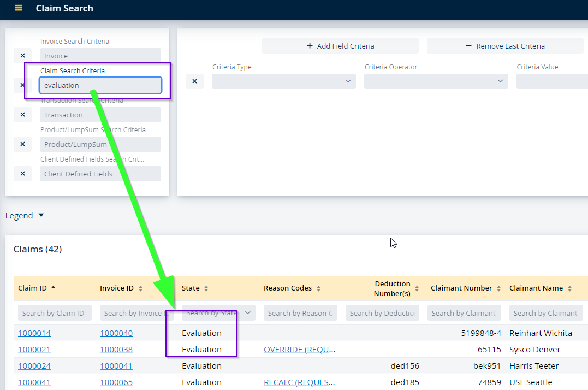Open claim 1000014 link
588x390 pixels.
(x=34, y=333)
